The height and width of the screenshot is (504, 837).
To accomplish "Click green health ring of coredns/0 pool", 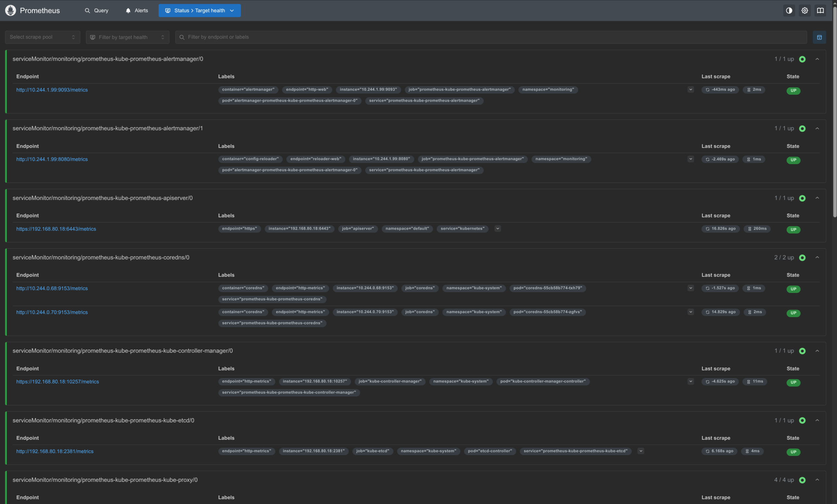I will (802, 258).
